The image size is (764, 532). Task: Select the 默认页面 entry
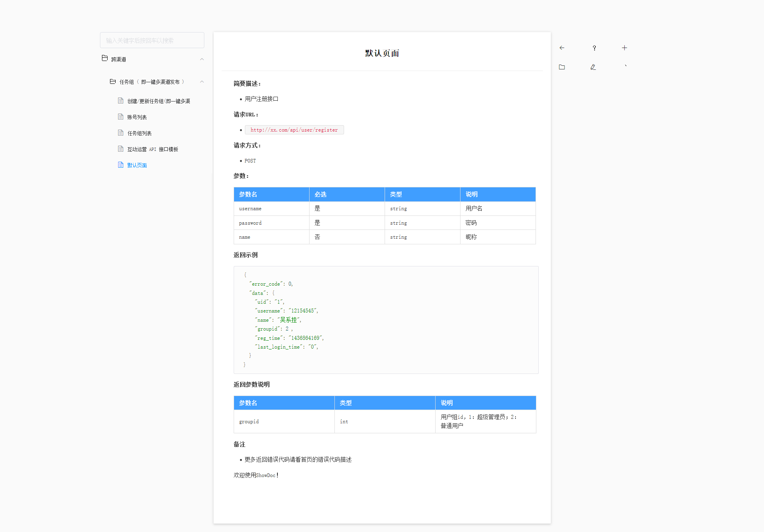click(x=137, y=165)
